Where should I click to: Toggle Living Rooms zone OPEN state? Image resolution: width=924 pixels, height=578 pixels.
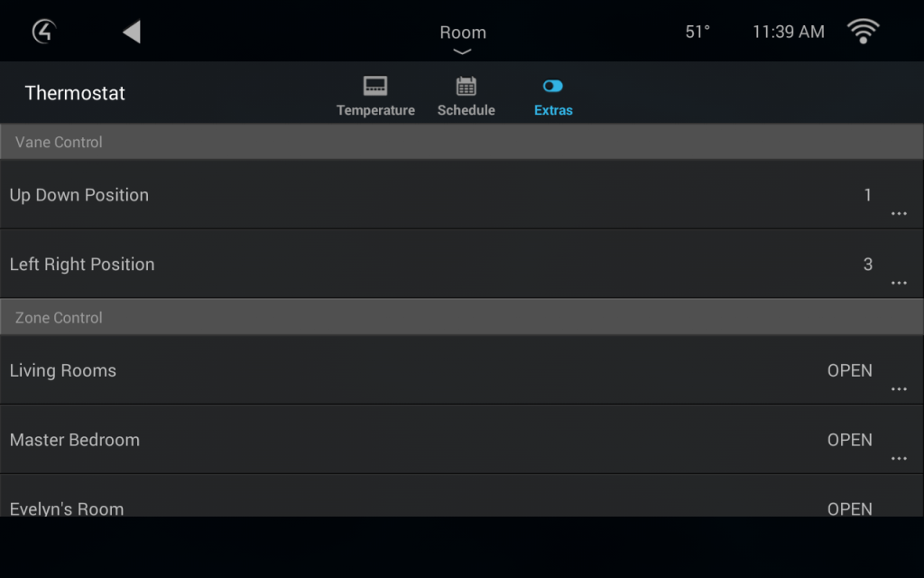pos(849,370)
